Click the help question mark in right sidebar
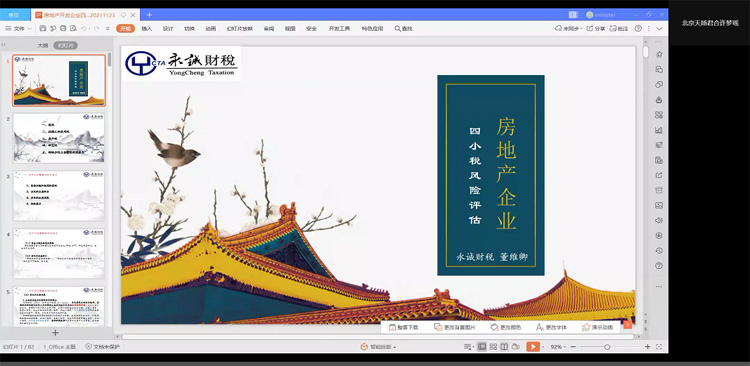750x366 pixels. click(659, 266)
